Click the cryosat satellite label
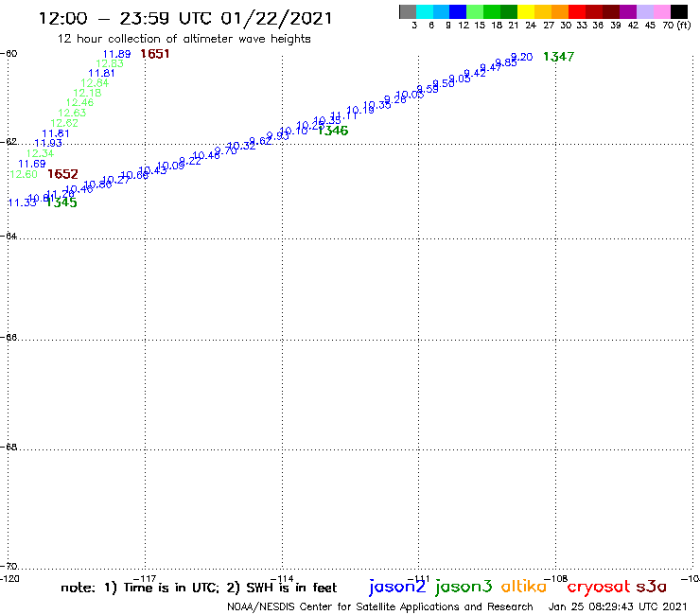This screenshot has height=615, width=700. coord(599,588)
